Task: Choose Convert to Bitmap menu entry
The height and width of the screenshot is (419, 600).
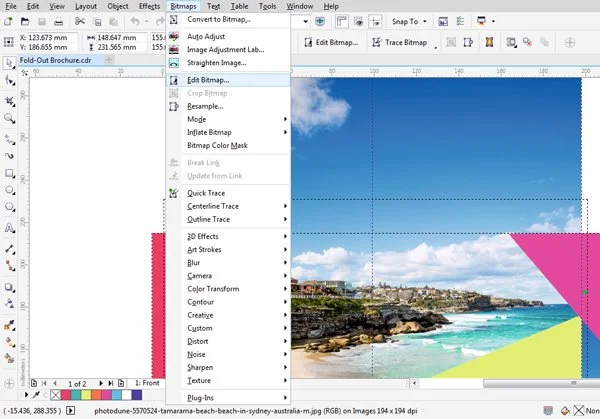Action: click(228, 20)
